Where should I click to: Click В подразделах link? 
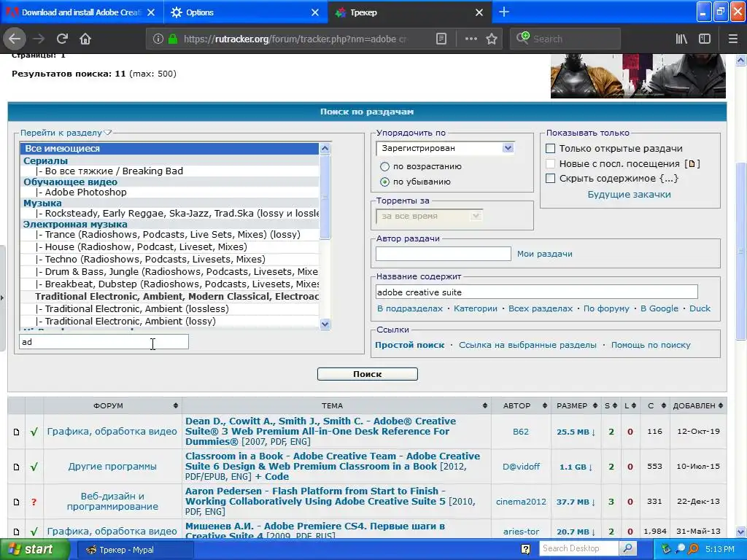(410, 308)
